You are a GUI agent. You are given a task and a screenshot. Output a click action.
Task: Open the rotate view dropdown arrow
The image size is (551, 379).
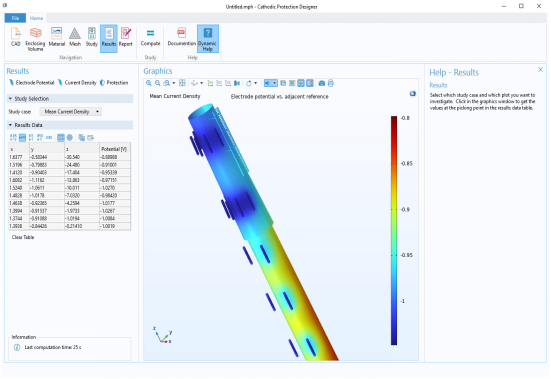(255, 83)
